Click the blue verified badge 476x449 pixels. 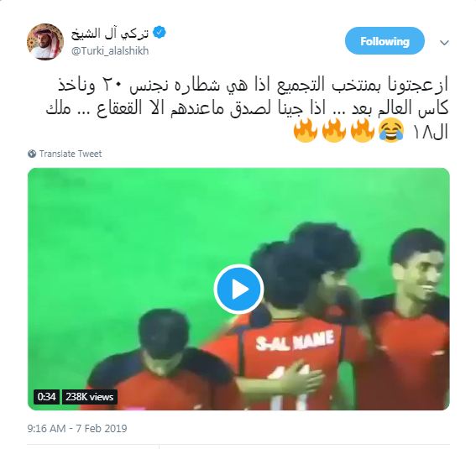tap(159, 33)
